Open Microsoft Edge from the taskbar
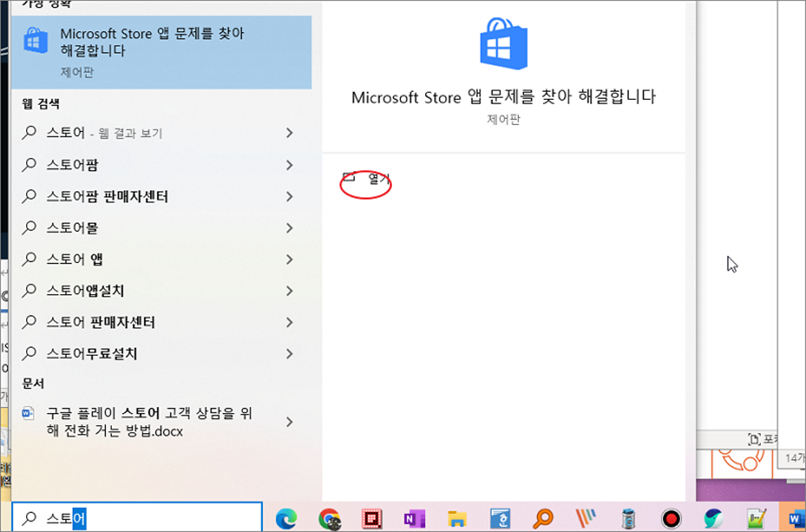Screen dimensions: 806x532 [x=286, y=518]
